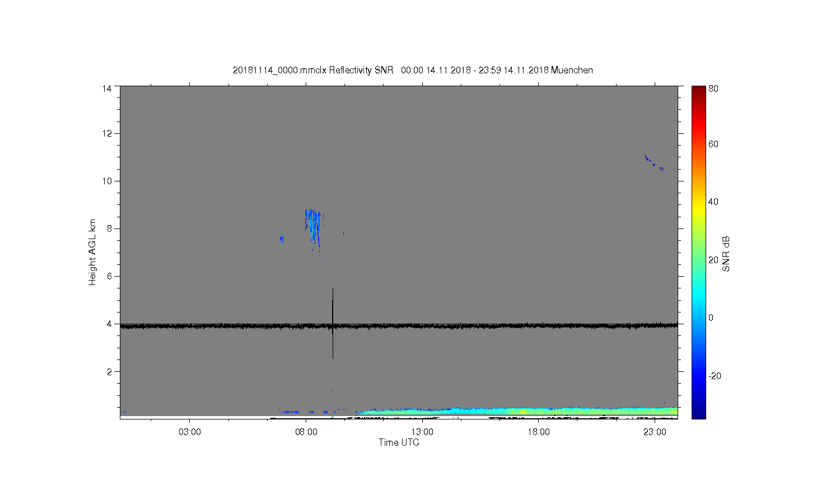This screenshot has width=840, height=504.
Task: Click the plot title text '20181114_0000.mmclx Reflectivity SNR'
Action: click(313, 71)
